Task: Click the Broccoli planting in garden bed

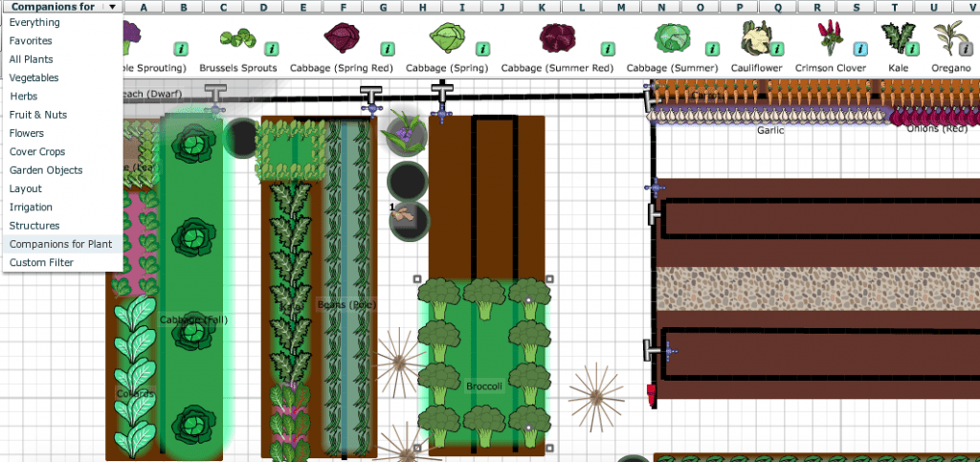Action: tap(483, 363)
